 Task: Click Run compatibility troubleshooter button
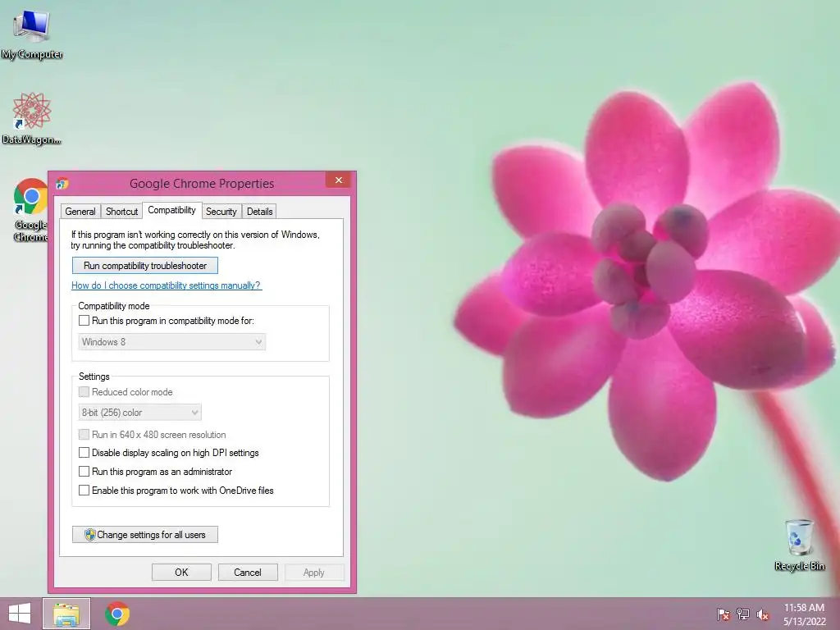145,266
